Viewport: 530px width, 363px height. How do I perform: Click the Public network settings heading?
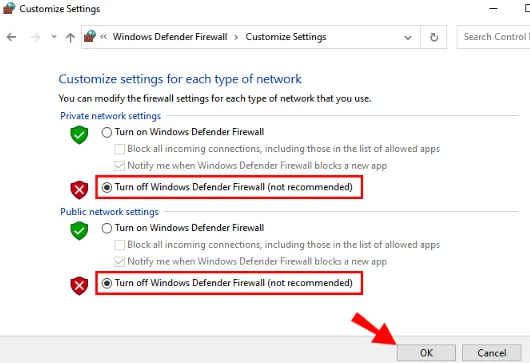coord(109,212)
